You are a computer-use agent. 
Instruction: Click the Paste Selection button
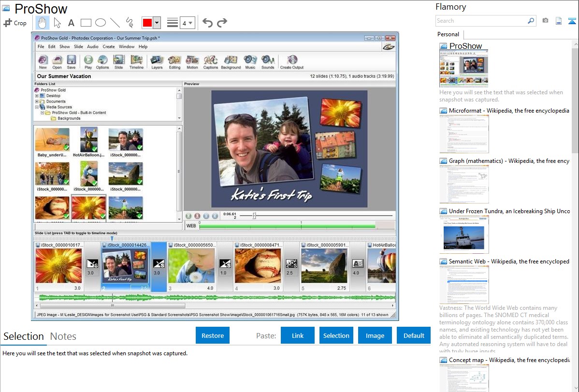tap(336, 335)
